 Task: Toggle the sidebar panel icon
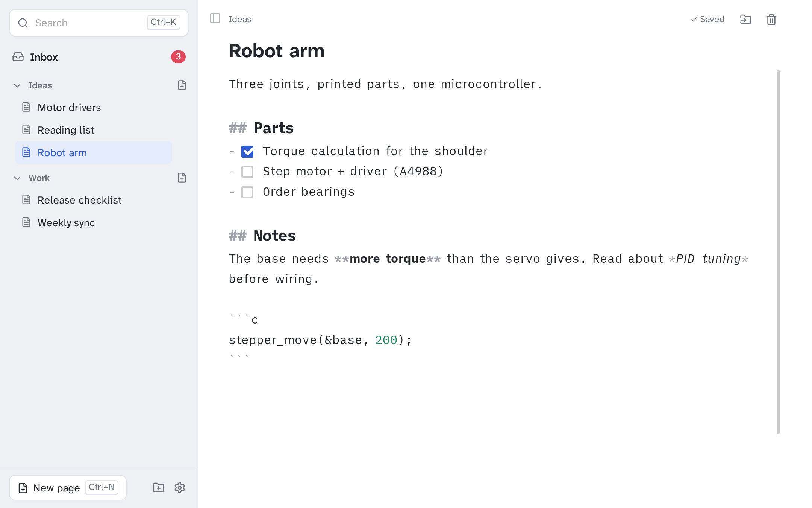[215, 18]
